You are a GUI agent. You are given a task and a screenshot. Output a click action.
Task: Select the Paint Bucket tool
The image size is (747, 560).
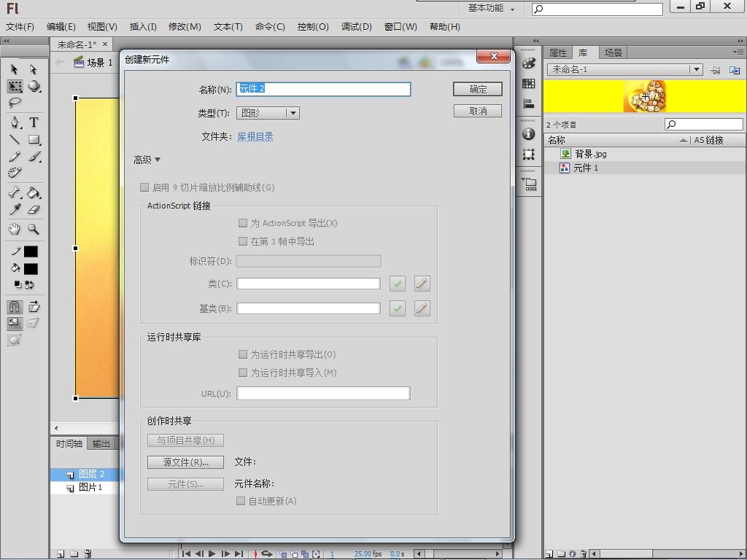[34, 192]
